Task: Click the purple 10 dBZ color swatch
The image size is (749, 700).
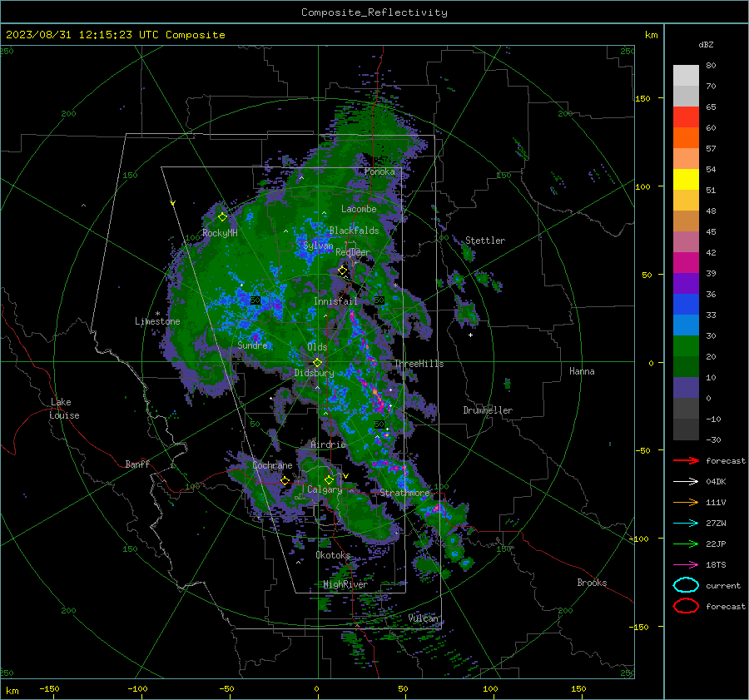Action: click(686, 387)
